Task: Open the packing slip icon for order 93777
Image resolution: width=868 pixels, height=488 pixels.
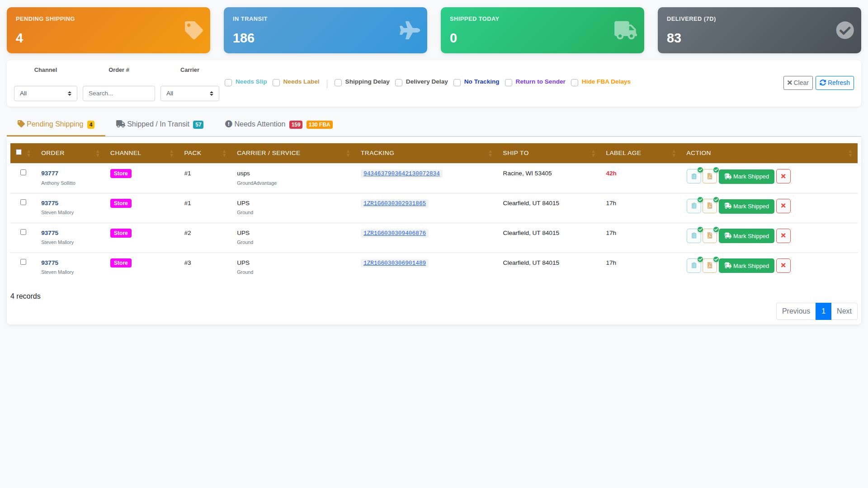Action: tap(693, 176)
